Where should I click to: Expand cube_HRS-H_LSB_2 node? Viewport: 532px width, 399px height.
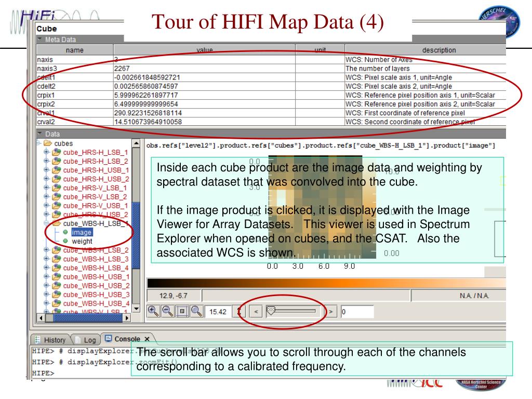pyautogui.click(x=46, y=161)
